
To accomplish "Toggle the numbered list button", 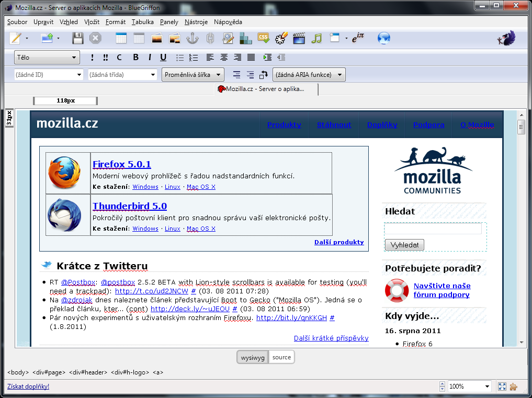I will pyautogui.click(x=194, y=58).
